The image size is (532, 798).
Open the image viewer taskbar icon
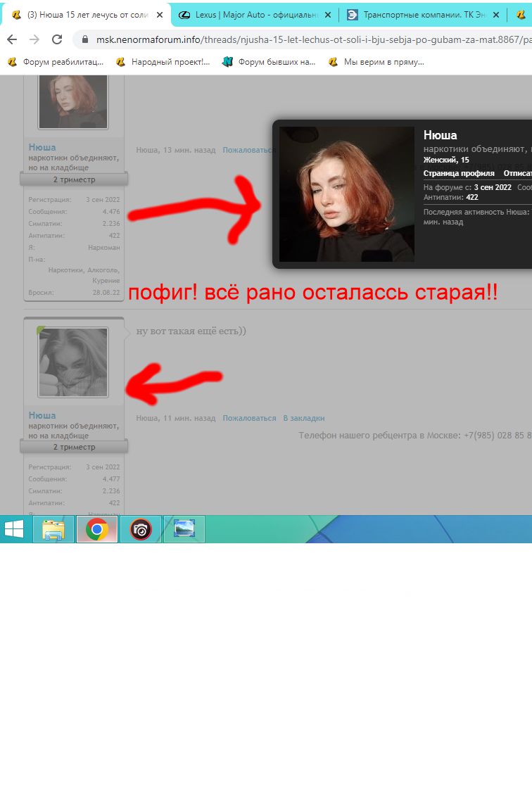tap(184, 529)
